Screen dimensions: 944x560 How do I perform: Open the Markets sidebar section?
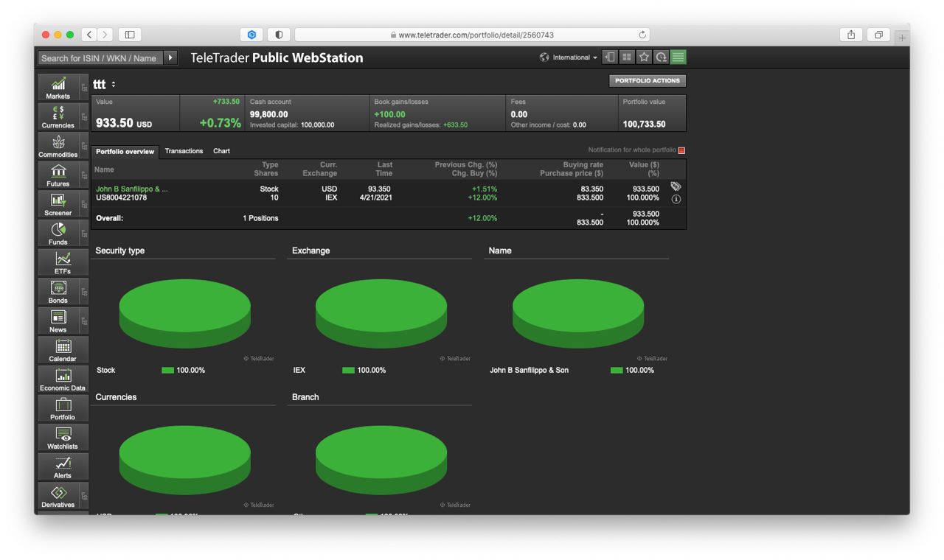58,87
